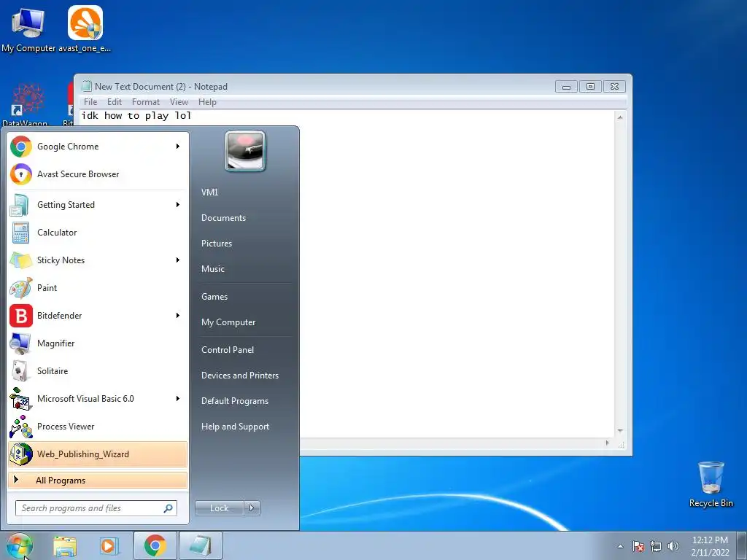This screenshot has width=747, height=560.
Task: Launch Magnifier
Action: pos(98,343)
